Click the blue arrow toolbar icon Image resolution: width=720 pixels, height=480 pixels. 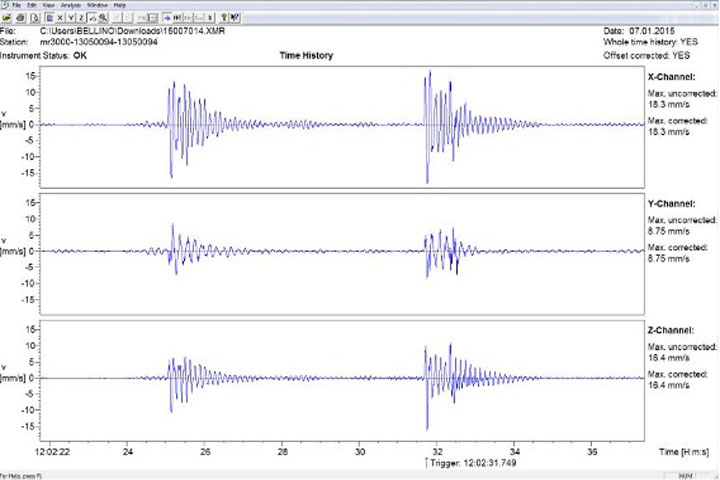pos(167,17)
